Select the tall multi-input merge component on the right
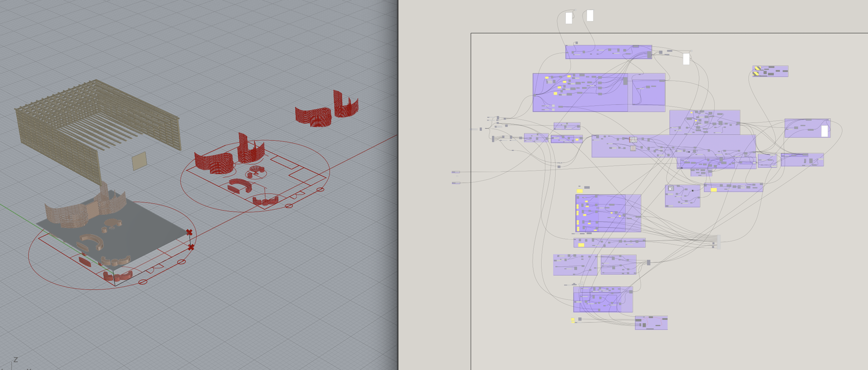The image size is (868, 370). tap(718, 242)
